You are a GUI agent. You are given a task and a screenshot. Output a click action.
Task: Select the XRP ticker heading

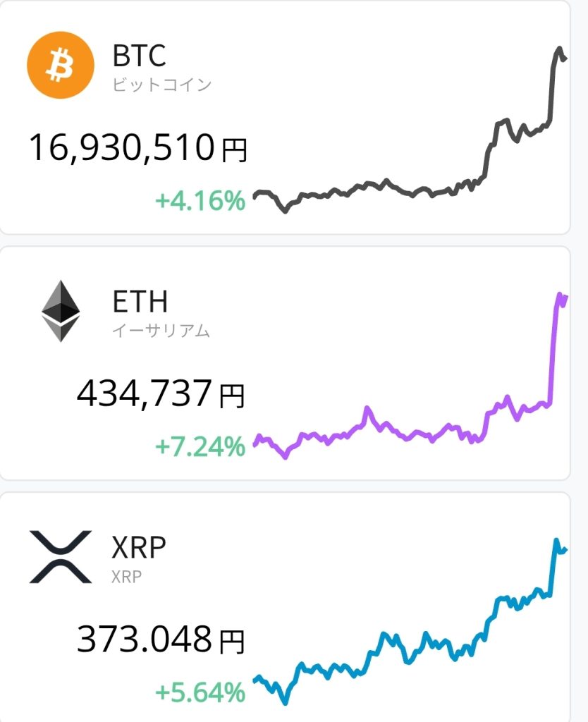pyautogui.click(x=139, y=547)
